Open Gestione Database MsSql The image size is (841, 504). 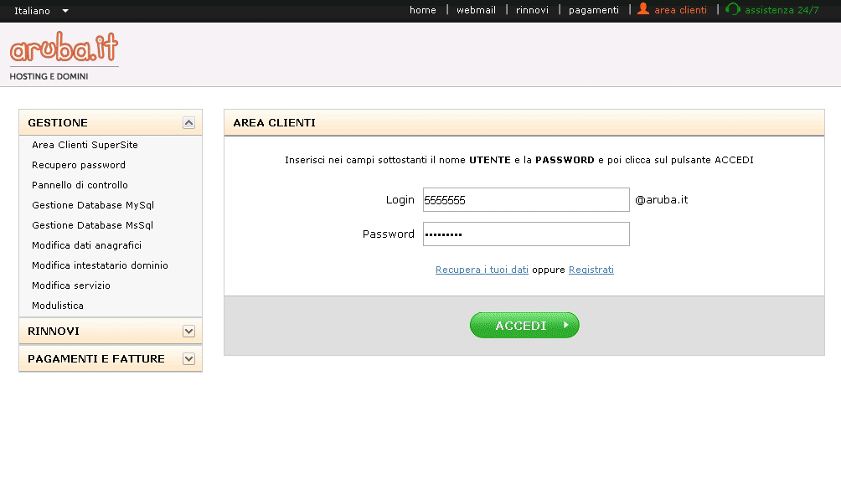(92, 225)
